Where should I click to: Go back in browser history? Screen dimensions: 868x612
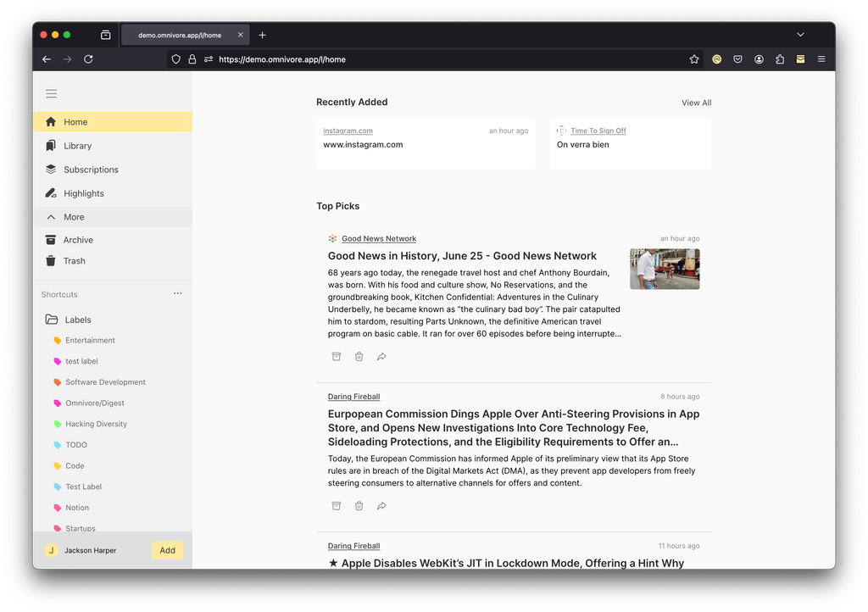coord(47,59)
